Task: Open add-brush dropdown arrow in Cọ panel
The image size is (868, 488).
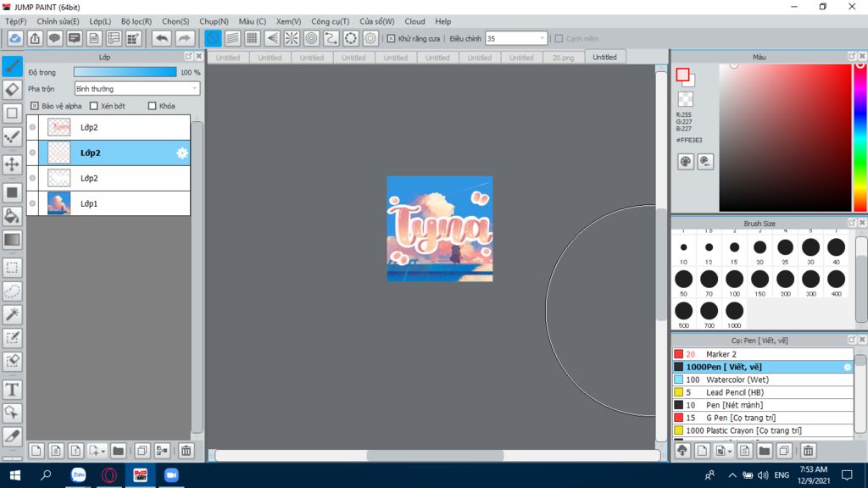Action: [x=730, y=452]
